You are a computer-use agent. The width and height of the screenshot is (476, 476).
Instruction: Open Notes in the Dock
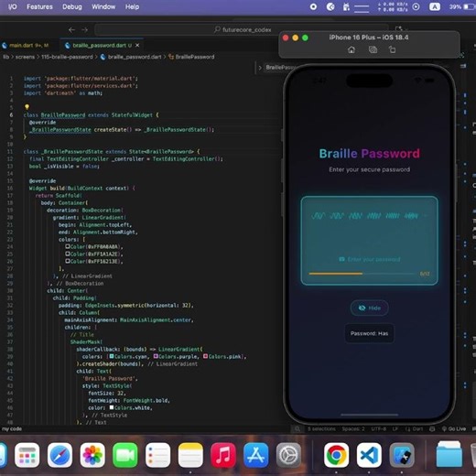click(x=190, y=455)
